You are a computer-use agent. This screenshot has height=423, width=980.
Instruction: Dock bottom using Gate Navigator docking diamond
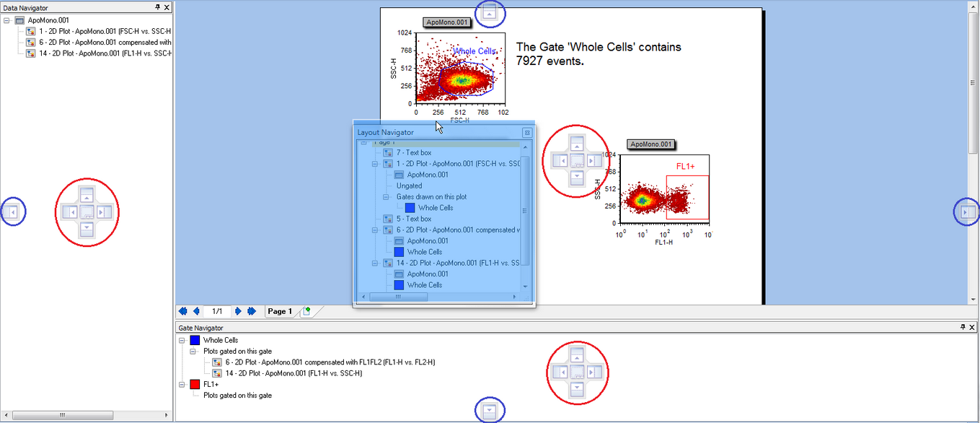[x=576, y=389]
